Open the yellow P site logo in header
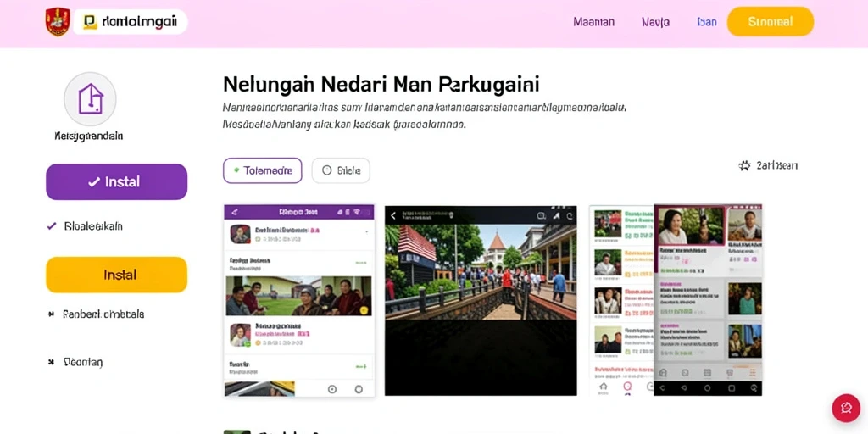Viewport: 868px width, 434px height. [131, 21]
